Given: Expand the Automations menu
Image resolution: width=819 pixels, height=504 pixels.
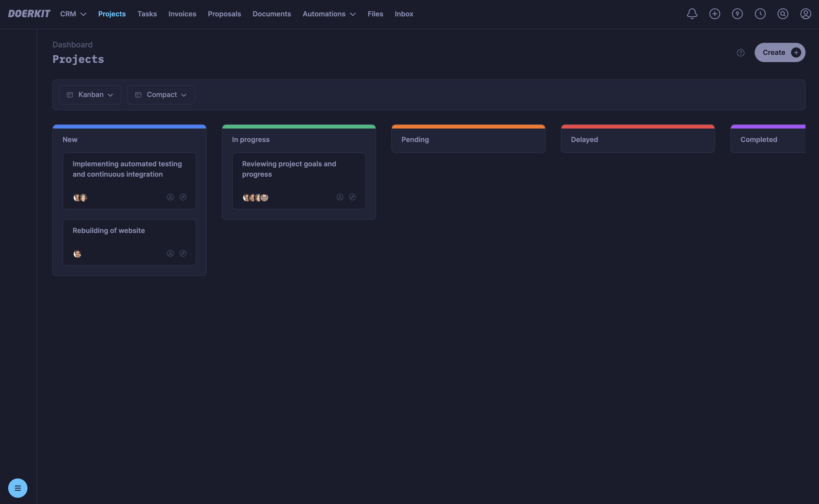Looking at the screenshot, I should pyautogui.click(x=329, y=14).
